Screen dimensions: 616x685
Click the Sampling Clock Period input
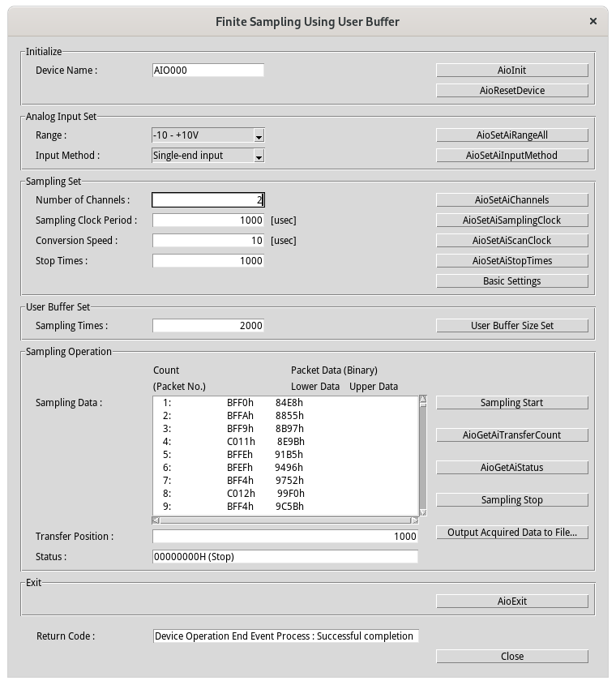208,220
